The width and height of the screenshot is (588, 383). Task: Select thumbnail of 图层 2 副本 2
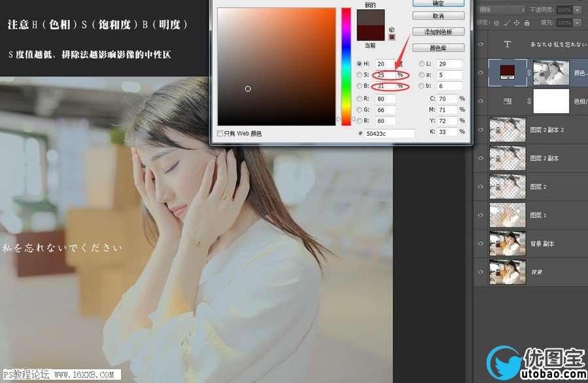point(508,129)
